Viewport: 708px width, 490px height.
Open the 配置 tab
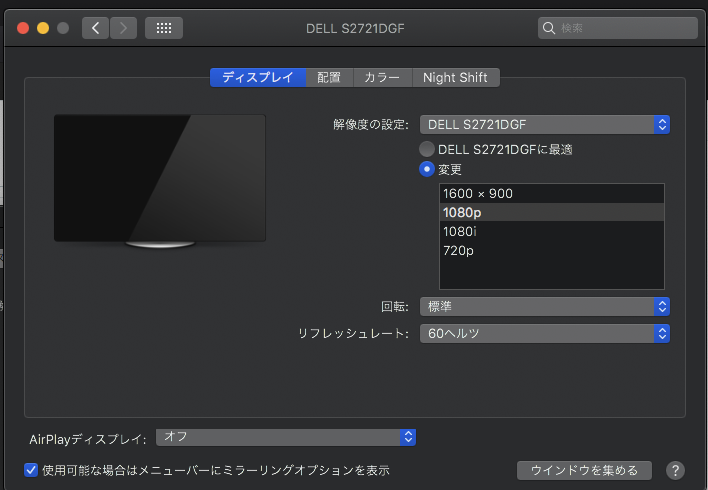pos(329,77)
